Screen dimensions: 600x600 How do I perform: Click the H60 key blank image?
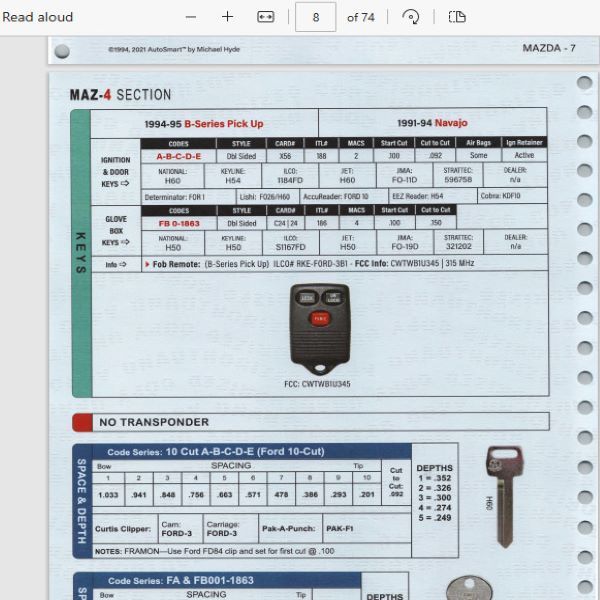[503, 496]
